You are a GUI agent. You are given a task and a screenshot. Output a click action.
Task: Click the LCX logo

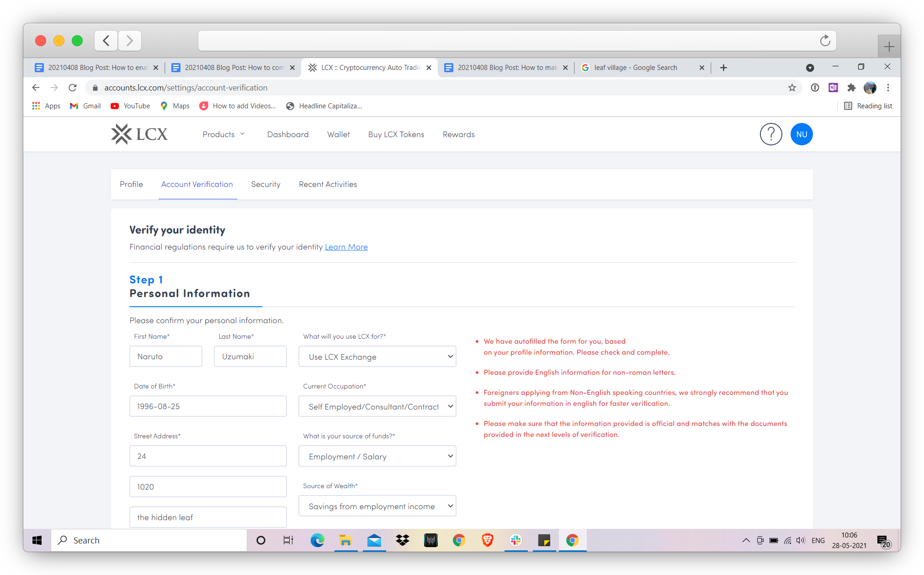click(x=139, y=134)
